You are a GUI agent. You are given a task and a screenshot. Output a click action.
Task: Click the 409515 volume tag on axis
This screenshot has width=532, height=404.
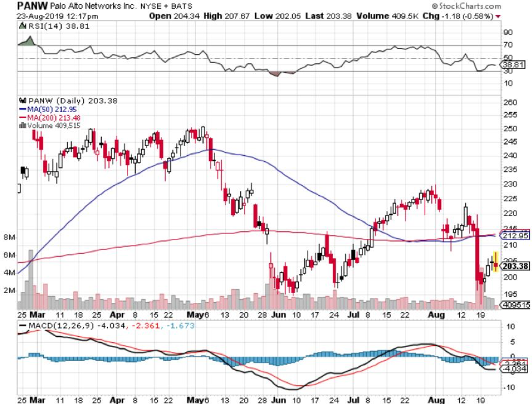tap(516, 305)
